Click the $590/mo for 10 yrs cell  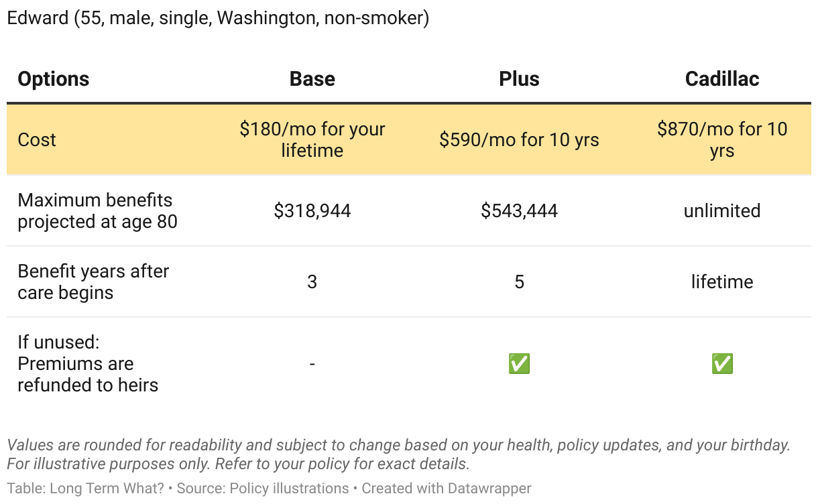coord(519,139)
